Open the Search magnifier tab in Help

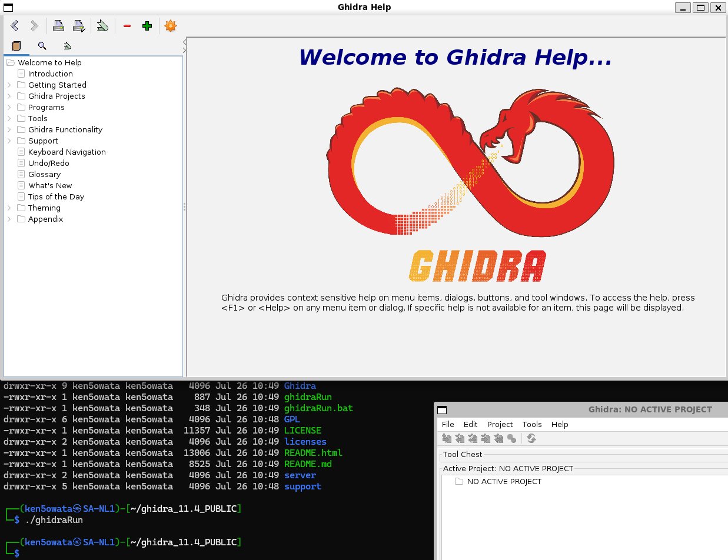tap(42, 45)
